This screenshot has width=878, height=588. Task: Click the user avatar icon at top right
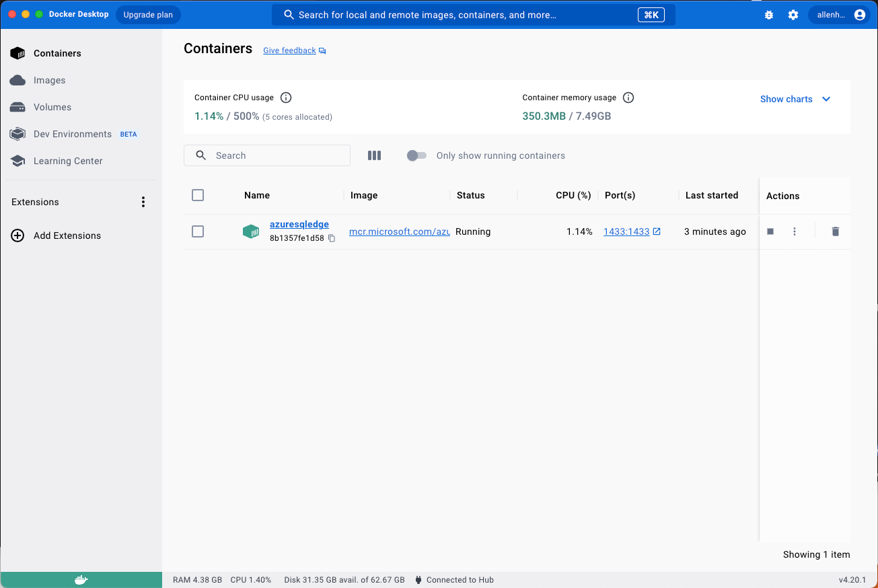click(x=859, y=15)
